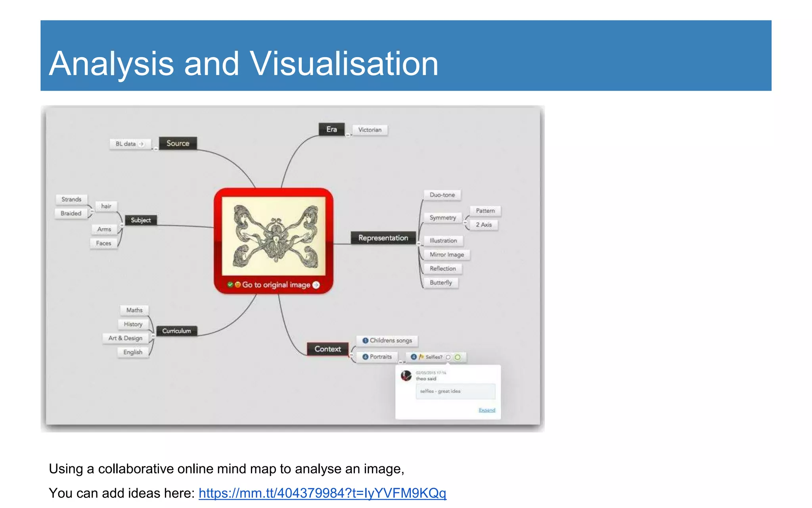Collapse the Source branch

coord(156,149)
